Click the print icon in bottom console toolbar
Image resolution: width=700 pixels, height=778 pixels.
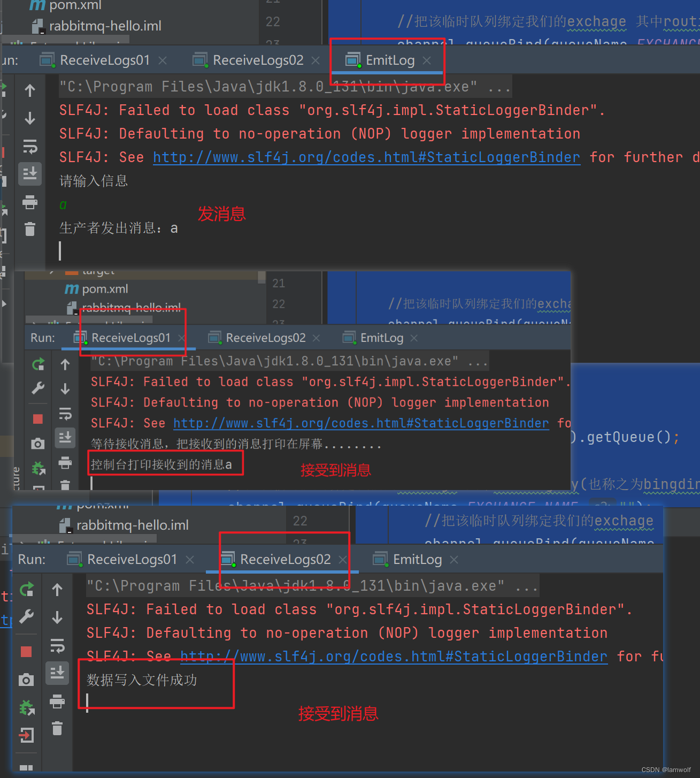pos(57,701)
